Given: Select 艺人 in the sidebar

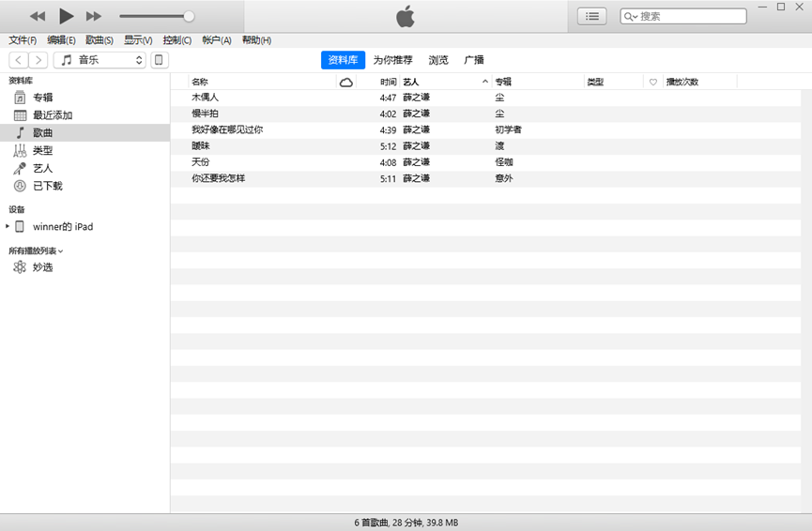Looking at the screenshot, I should click(x=84, y=168).
